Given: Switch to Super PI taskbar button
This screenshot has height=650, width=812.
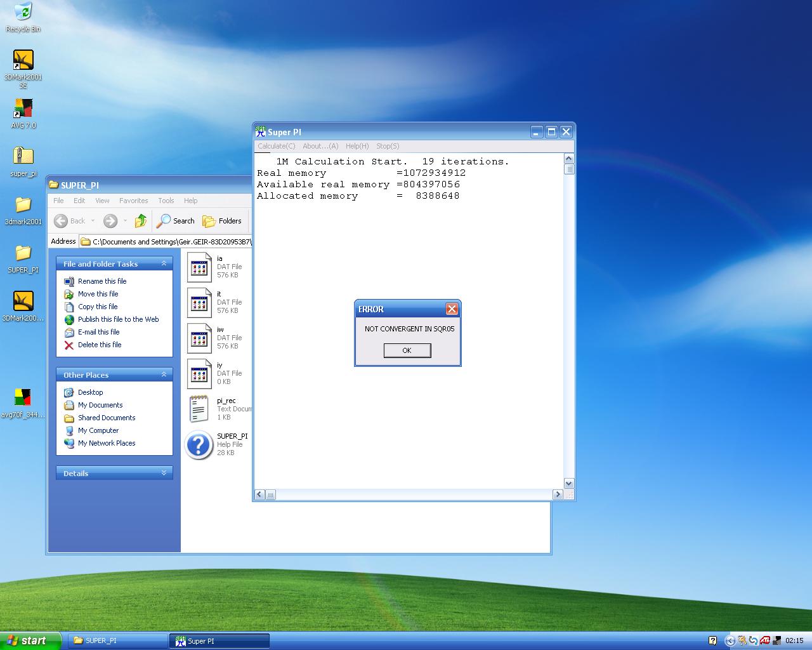Looking at the screenshot, I should point(219,640).
